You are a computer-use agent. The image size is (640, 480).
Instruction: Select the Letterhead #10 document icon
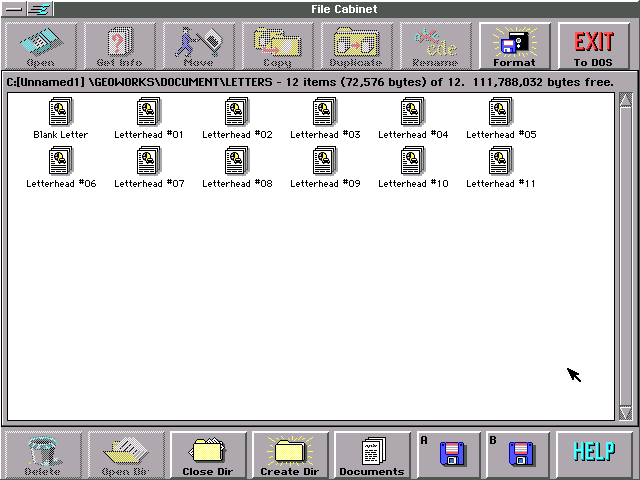point(413,161)
